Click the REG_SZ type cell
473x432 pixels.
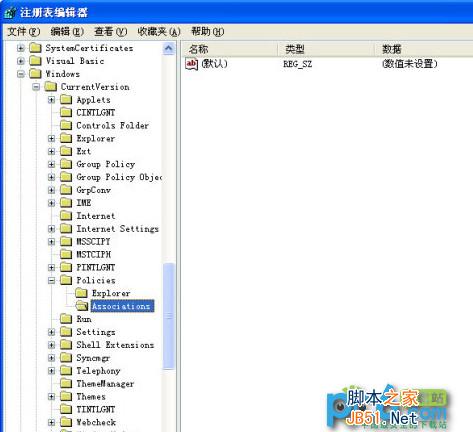(298, 64)
